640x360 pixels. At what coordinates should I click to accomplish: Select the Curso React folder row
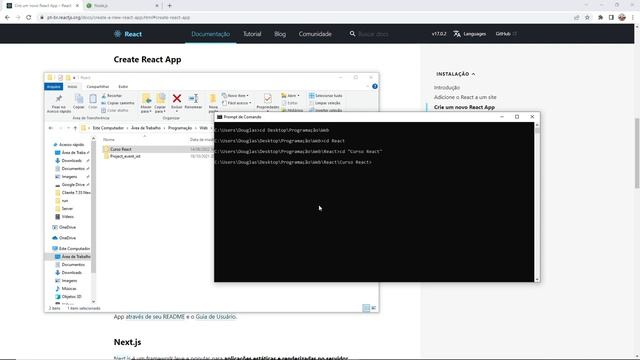[x=158, y=149]
